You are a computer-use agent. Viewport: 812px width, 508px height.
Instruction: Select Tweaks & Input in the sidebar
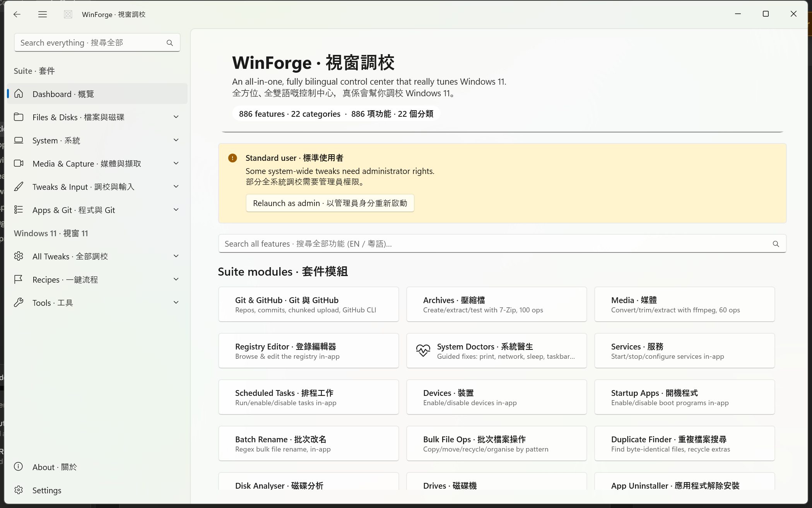coord(97,187)
